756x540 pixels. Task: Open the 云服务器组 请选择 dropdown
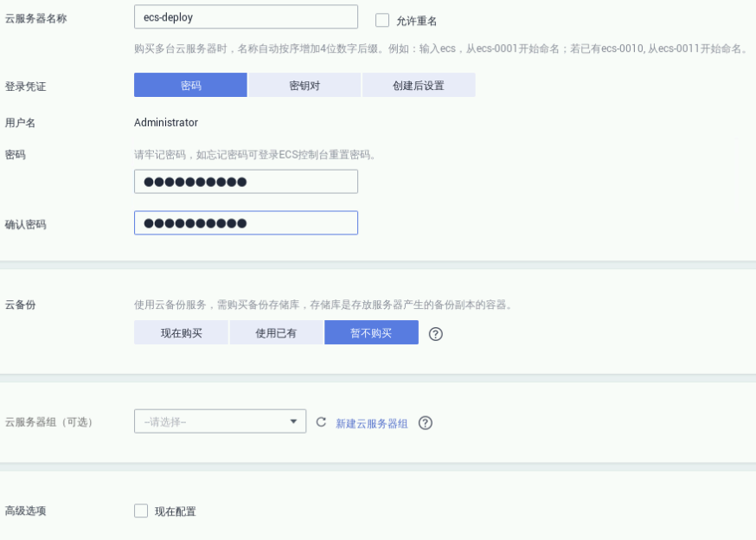pyautogui.click(x=220, y=421)
